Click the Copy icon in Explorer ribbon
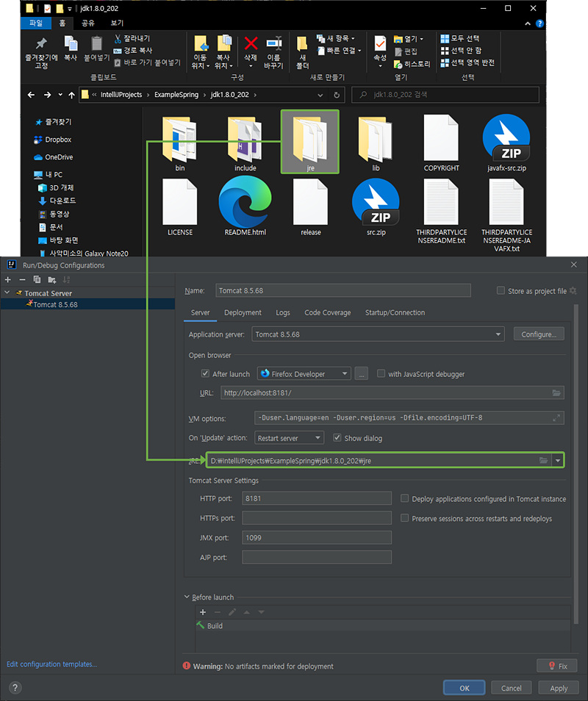Viewport: 588px width, 701px height. [x=71, y=43]
